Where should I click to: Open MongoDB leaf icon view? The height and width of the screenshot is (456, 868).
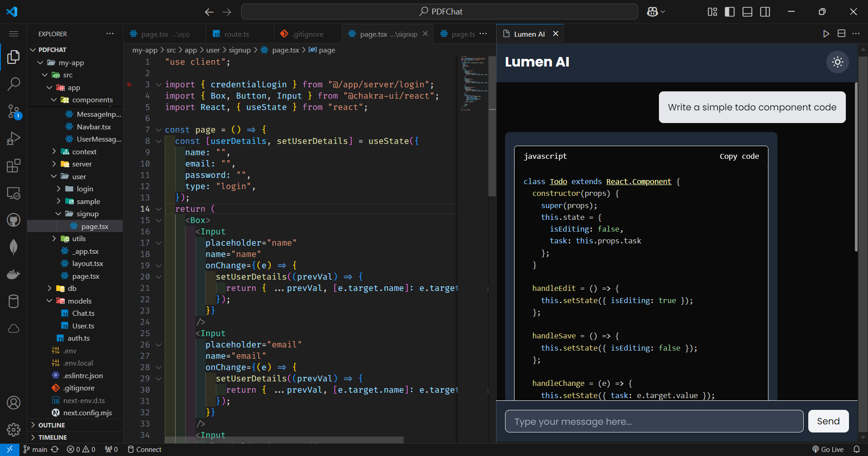coord(14,247)
